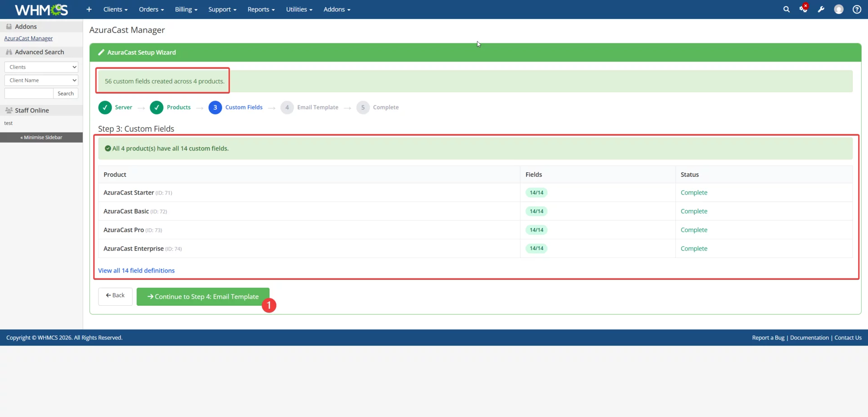868x417 pixels.
Task: Select the completed Products step checkmark
Action: [x=156, y=107]
